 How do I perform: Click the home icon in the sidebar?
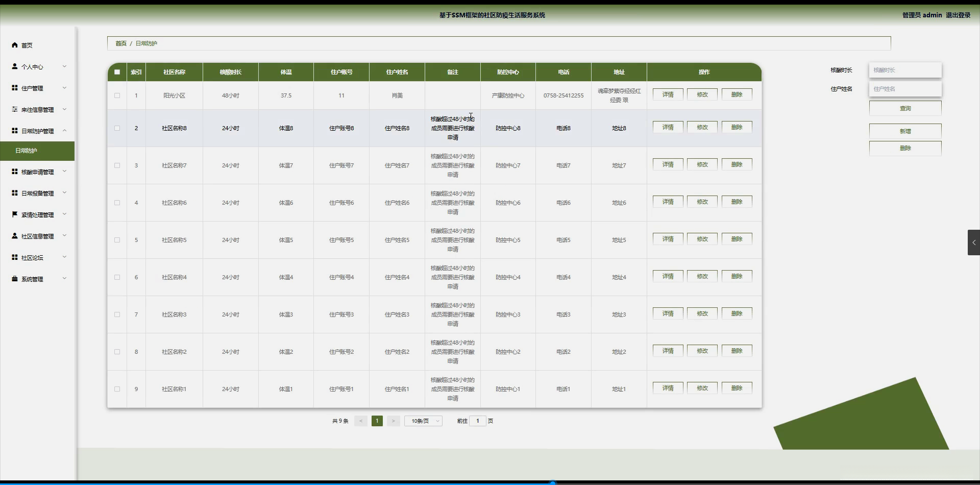[15, 45]
